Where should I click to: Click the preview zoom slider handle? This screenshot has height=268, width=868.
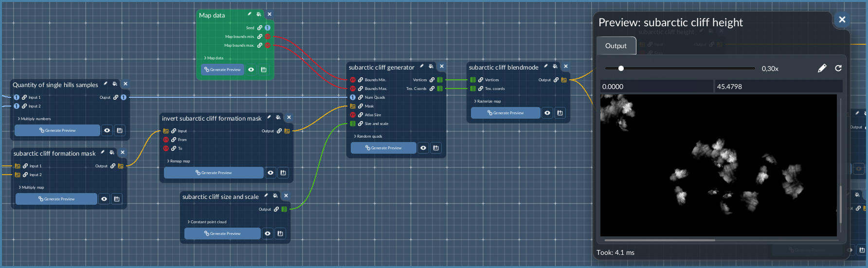click(x=621, y=69)
